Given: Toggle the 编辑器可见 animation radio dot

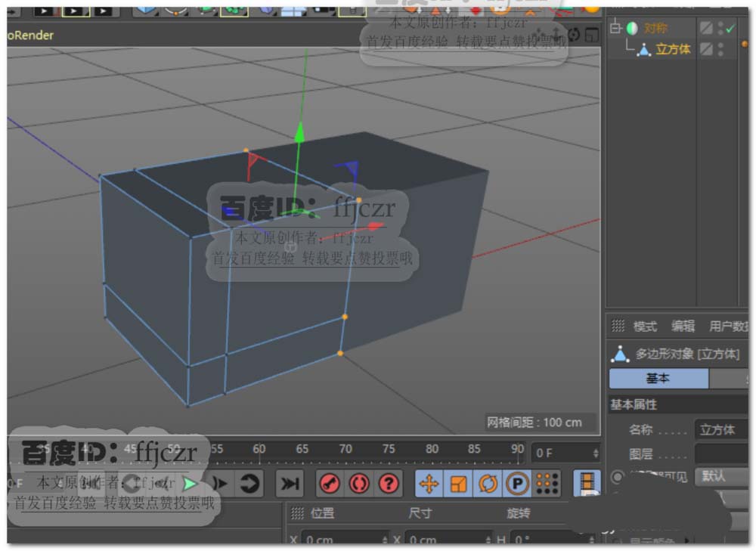Looking at the screenshot, I should (x=617, y=477).
